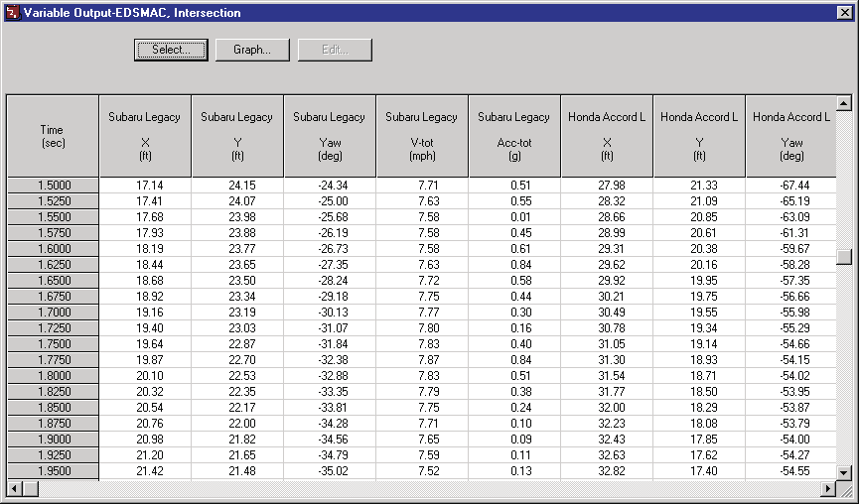Image resolution: width=859 pixels, height=504 pixels.
Task: Click the horizontal scrollbar right arrow
Action: 828,488
